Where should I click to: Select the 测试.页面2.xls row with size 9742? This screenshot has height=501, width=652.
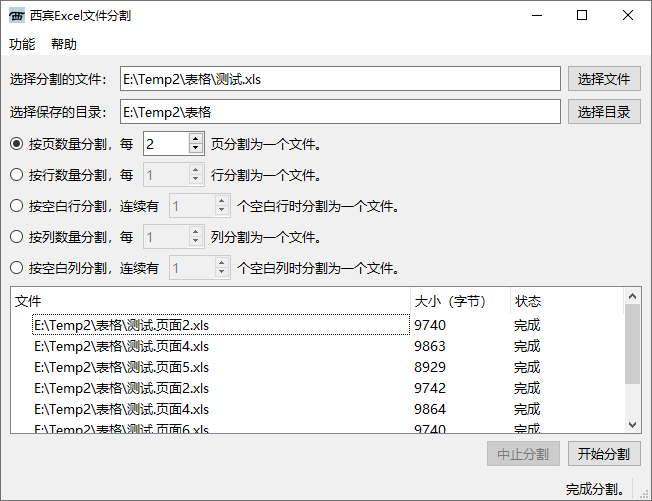tap(317, 388)
